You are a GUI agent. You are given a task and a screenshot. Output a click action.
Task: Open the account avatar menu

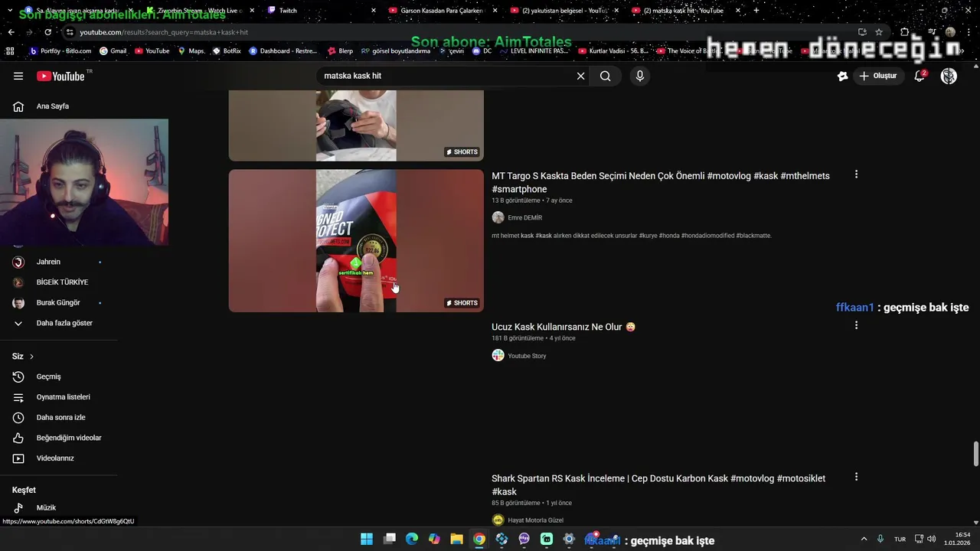click(949, 76)
